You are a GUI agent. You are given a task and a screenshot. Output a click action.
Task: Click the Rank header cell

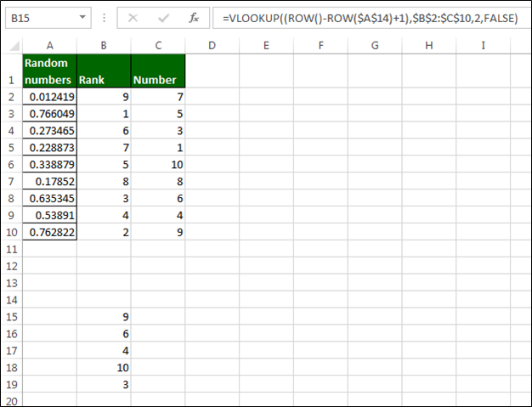[x=104, y=71]
